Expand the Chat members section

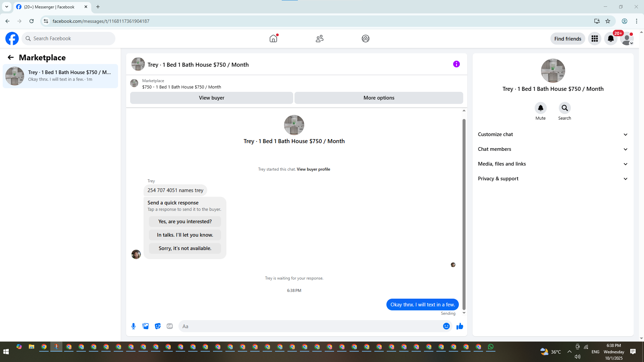553,149
